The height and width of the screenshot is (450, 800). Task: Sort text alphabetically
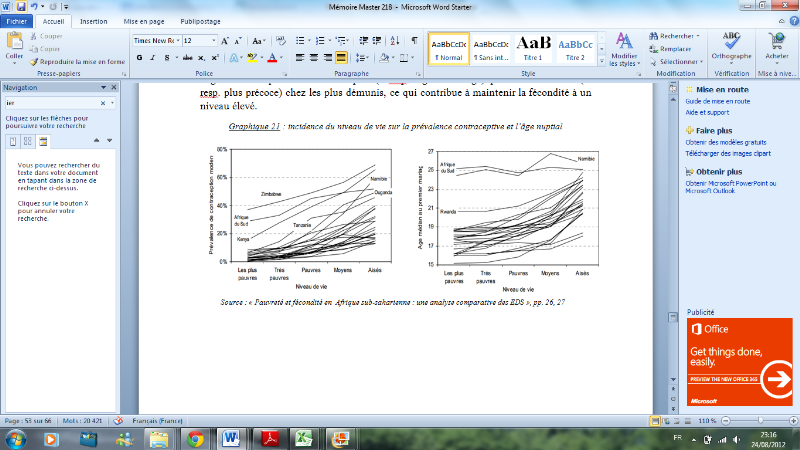pyautogui.click(x=395, y=41)
